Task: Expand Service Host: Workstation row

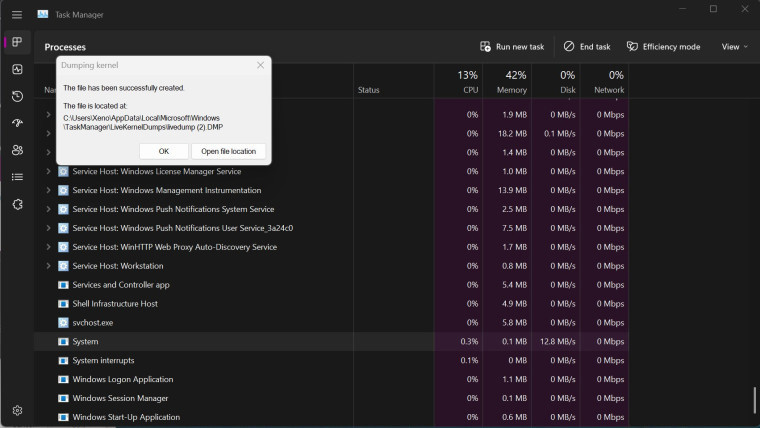Action: coord(48,266)
